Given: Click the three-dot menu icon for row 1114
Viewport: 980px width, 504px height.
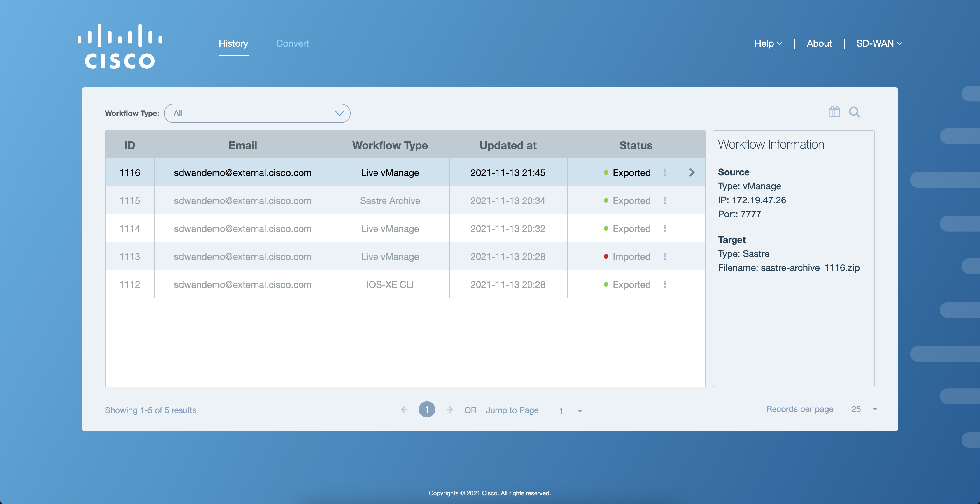Looking at the screenshot, I should point(665,228).
